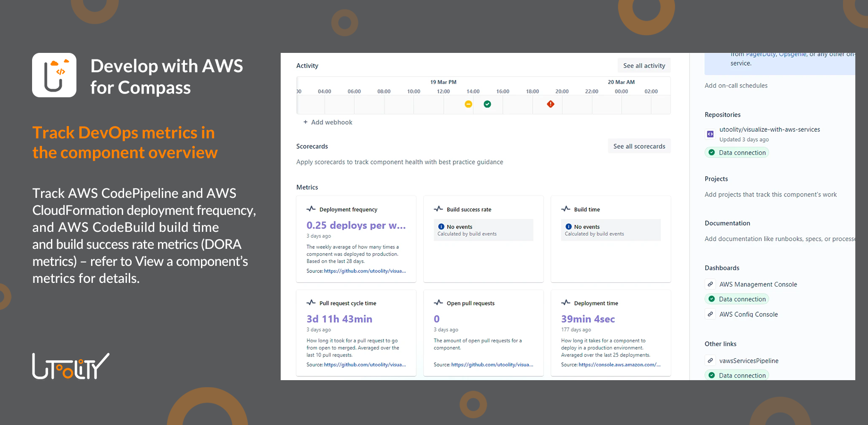Click the Data connection badge under Repositories
The width and height of the screenshot is (868, 425).
tap(737, 153)
